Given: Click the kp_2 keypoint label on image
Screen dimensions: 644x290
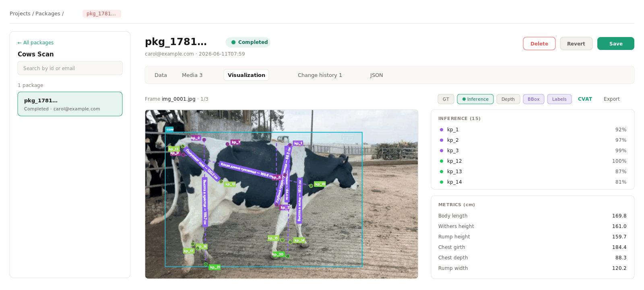Looking at the screenshot, I should point(196,138).
